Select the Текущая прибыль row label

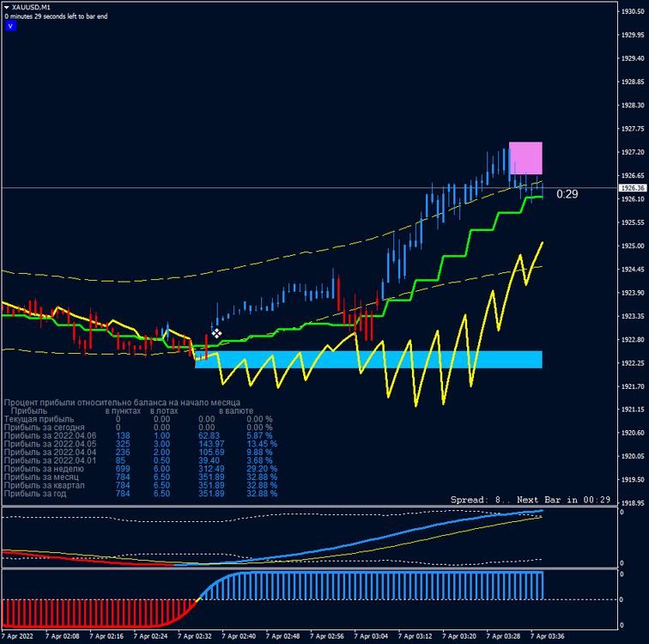pos(39,419)
